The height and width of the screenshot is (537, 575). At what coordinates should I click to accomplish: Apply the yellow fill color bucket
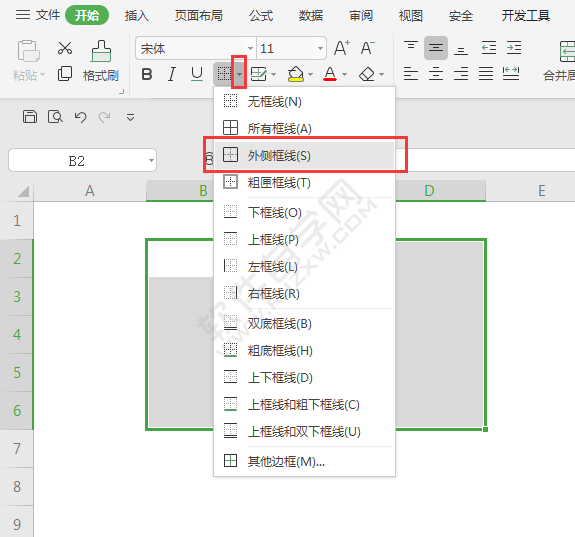tap(296, 74)
